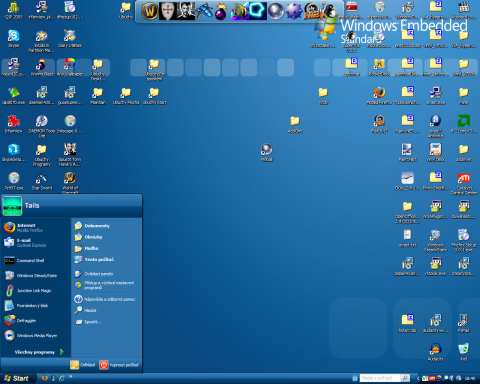Click the Tails user picture
480x384 pixels.
tap(12, 206)
